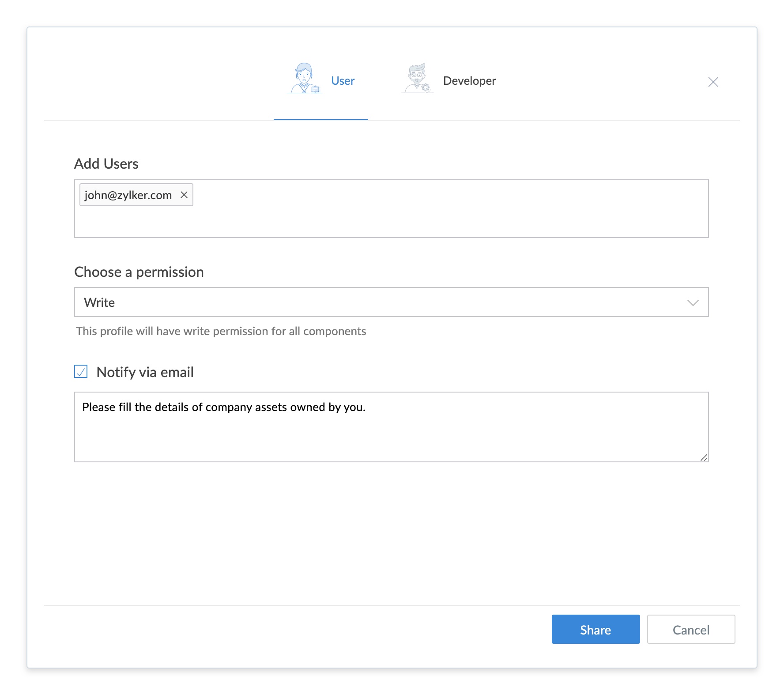Switch to the Developer tab label
Screen dimensions: 784x695
469,81
